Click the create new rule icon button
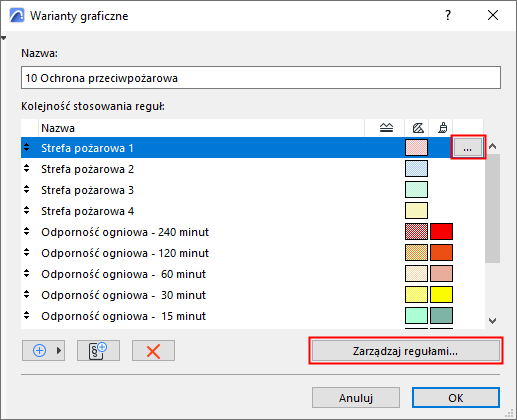This screenshot has width=517, height=420. (x=98, y=350)
